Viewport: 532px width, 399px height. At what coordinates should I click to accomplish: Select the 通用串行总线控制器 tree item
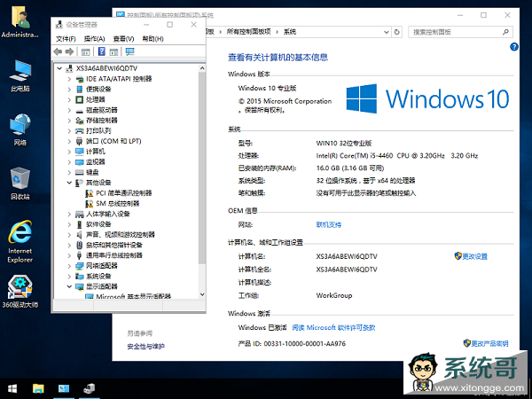click(109, 255)
